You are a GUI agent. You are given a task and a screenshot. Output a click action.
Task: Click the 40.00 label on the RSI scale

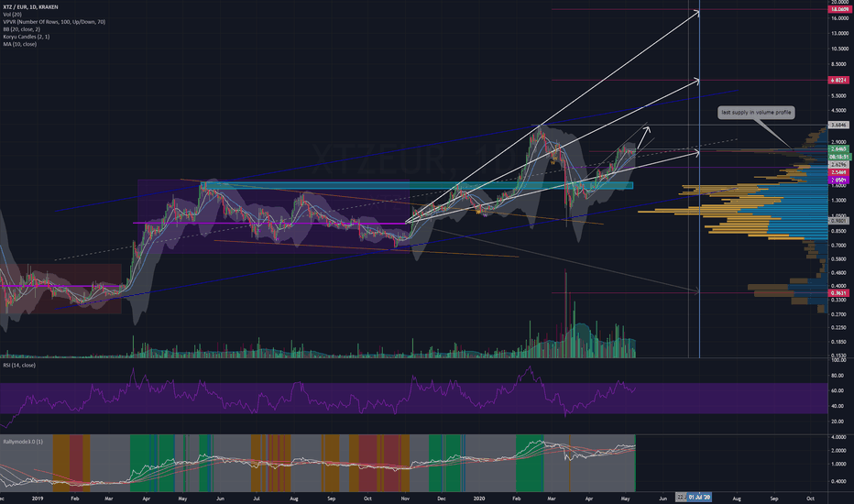pos(838,406)
